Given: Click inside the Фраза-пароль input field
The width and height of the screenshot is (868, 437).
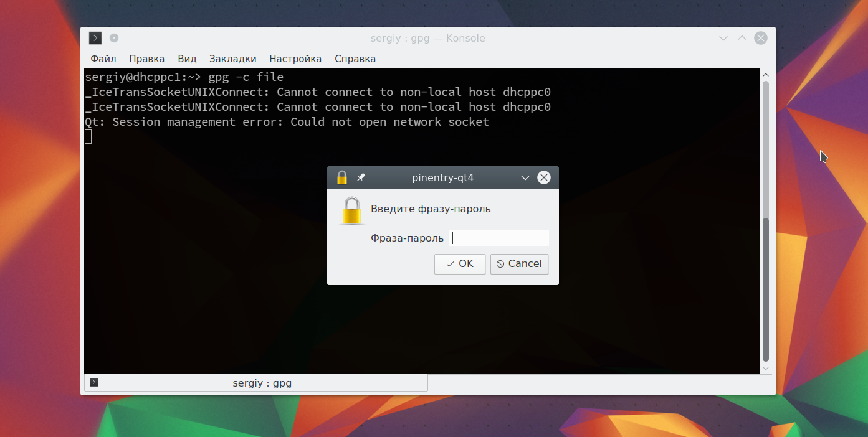Looking at the screenshot, I should coord(498,238).
